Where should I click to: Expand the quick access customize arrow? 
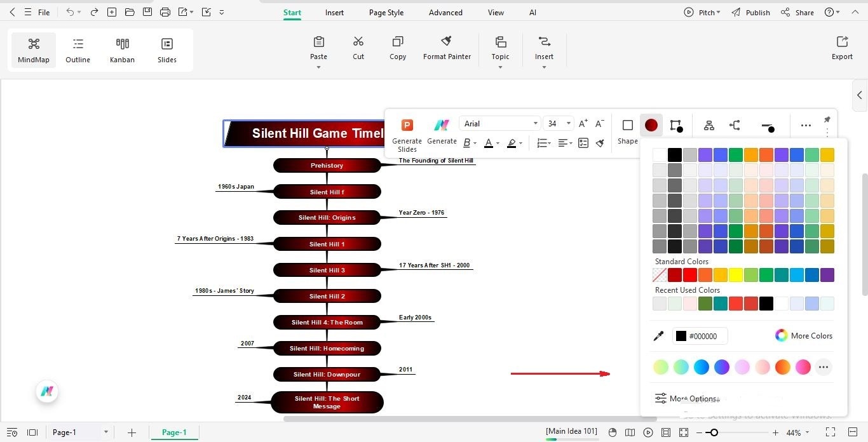tap(221, 12)
